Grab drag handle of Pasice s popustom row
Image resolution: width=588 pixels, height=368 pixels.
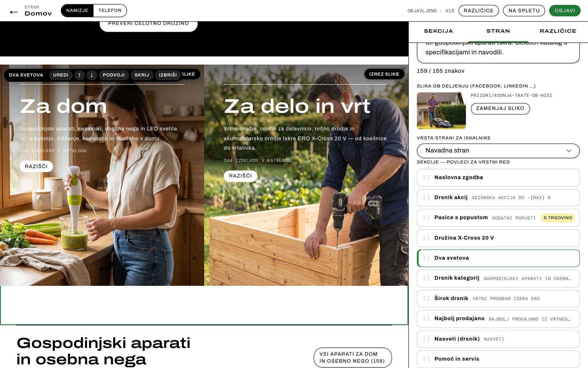coord(426,218)
